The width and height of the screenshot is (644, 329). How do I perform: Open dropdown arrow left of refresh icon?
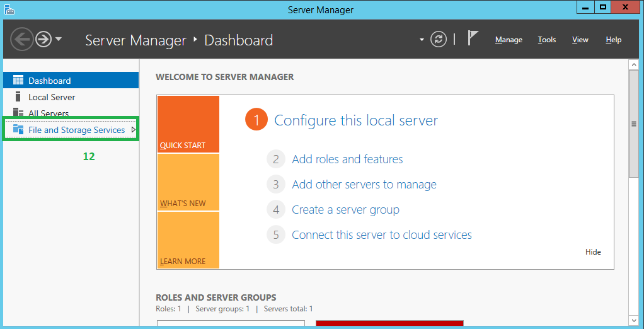point(422,40)
